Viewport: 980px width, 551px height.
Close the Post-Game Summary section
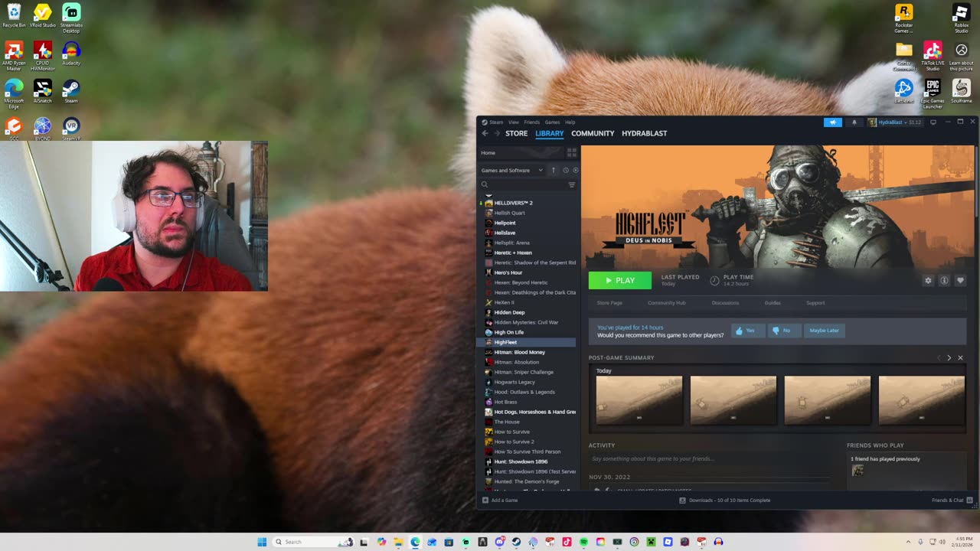point(960,358)
